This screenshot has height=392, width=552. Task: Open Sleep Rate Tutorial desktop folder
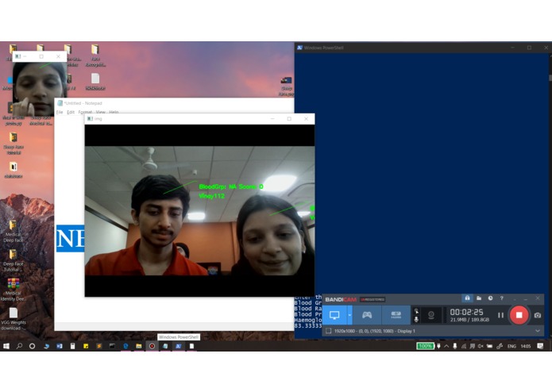point(14,144)
